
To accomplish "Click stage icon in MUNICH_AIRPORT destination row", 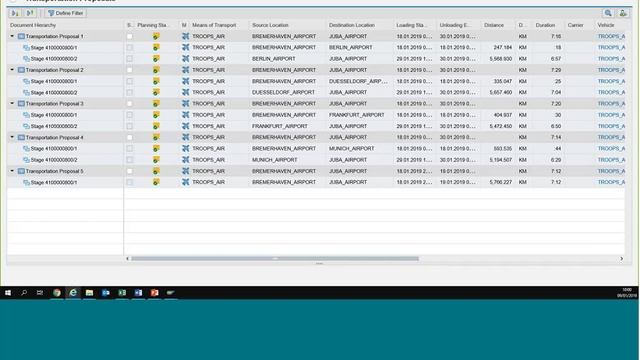I will (x=27, y=149).
